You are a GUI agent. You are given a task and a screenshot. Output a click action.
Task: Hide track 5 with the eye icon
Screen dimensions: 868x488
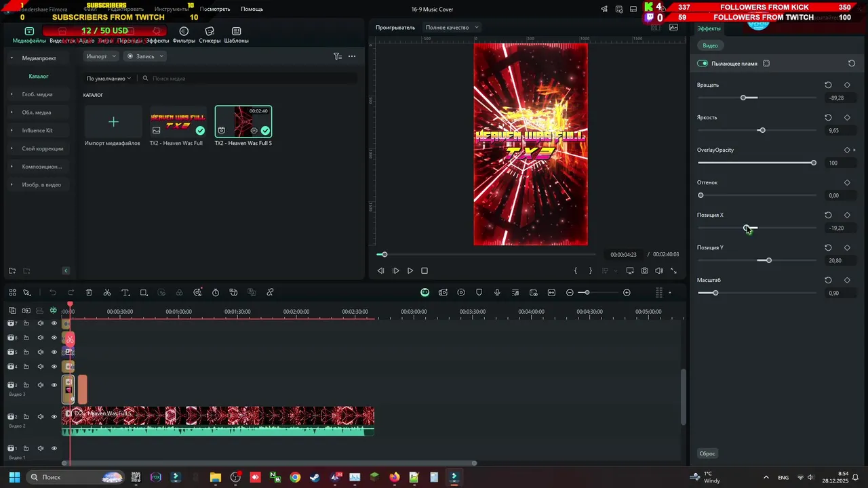pyautogui.click(x=54, y=352)
